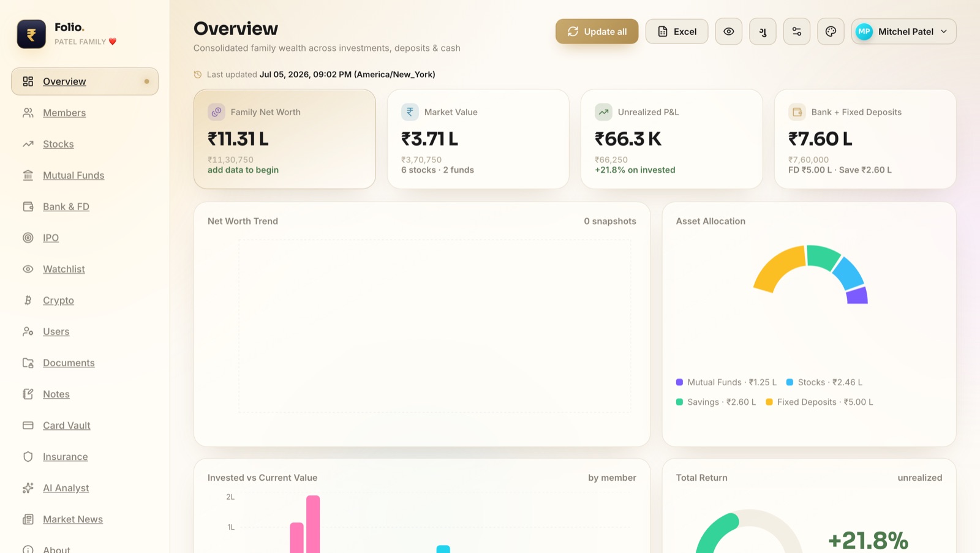Open the theme palette icon button
This screenshot has width=980, height=553.
[831, 32]
